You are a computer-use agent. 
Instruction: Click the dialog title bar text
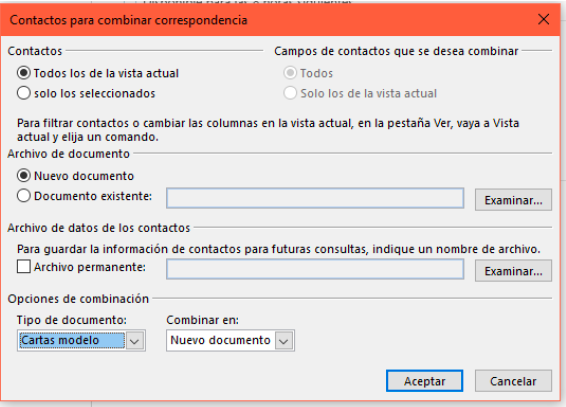(x=129, y=20)
